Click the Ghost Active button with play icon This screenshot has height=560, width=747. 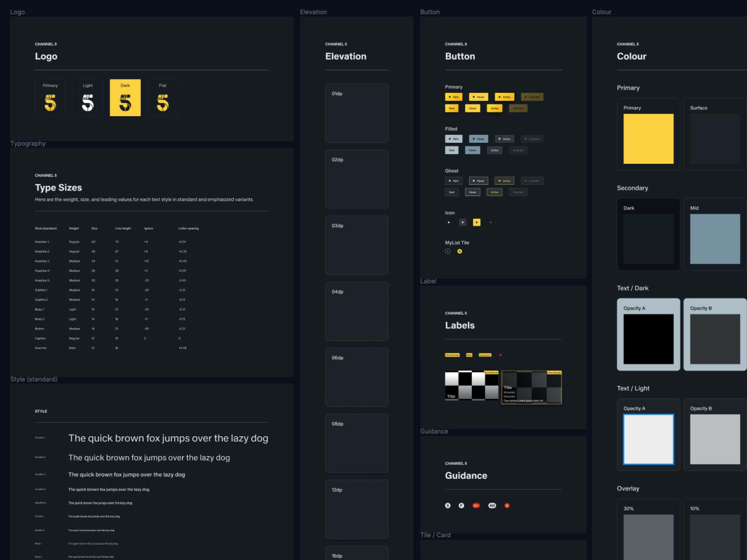[x=504, y=181]
